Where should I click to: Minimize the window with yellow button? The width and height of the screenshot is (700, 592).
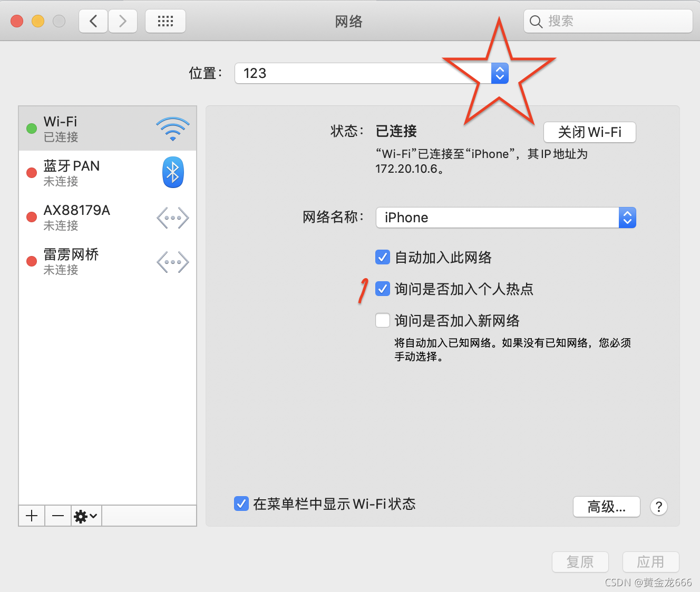pos(38,21)
